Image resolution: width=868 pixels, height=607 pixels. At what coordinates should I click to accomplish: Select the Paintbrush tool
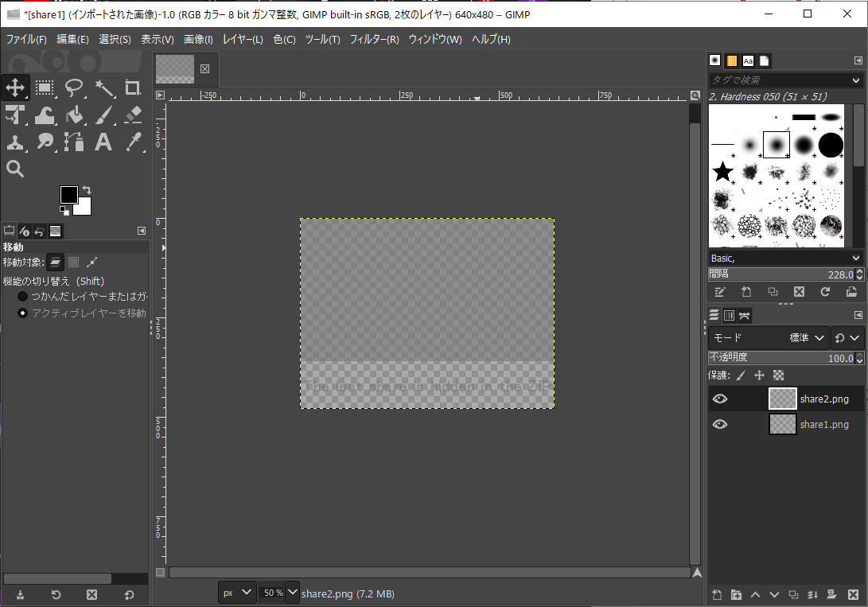[x=104, y=115]
